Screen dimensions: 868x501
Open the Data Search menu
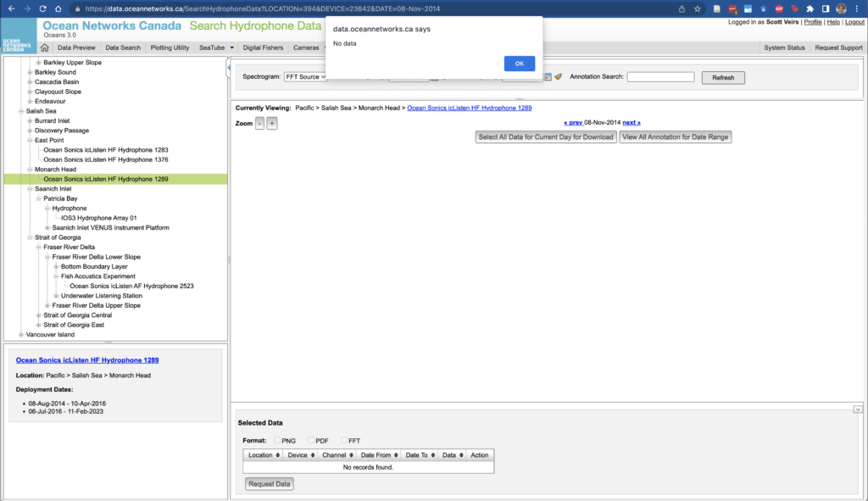coord(123,47)
